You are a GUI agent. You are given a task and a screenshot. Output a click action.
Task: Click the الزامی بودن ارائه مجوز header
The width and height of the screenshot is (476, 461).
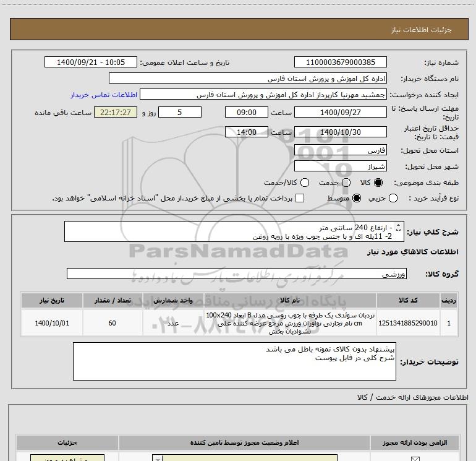click(x=415, y=442)
